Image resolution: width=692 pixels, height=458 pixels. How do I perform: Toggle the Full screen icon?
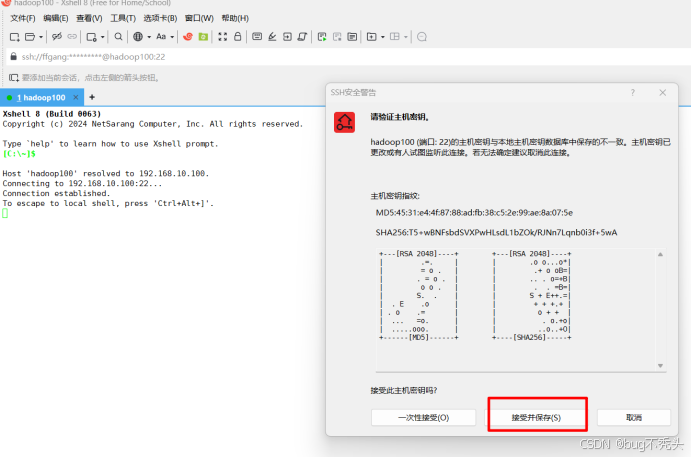pos(223,37)
